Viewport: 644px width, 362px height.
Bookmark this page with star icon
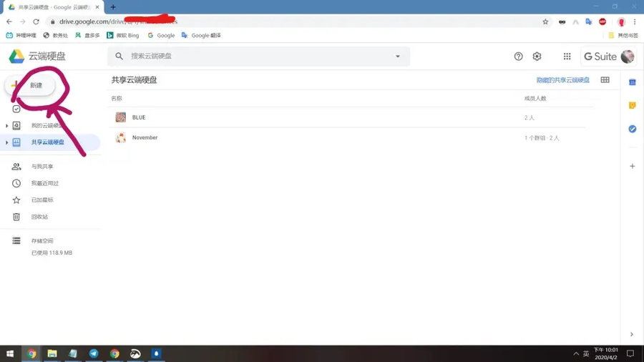(545, 21)
